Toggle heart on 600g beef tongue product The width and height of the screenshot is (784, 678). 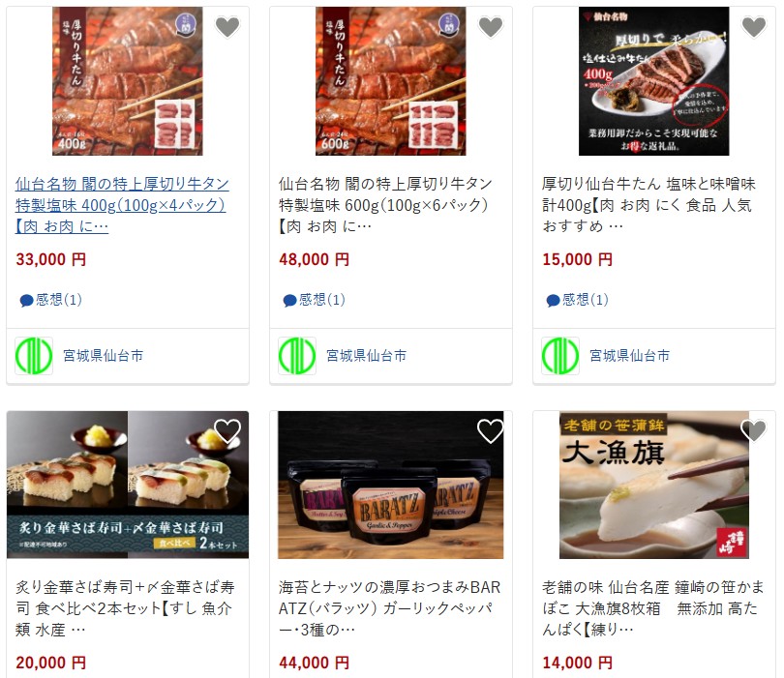click(x=491, y=26)
